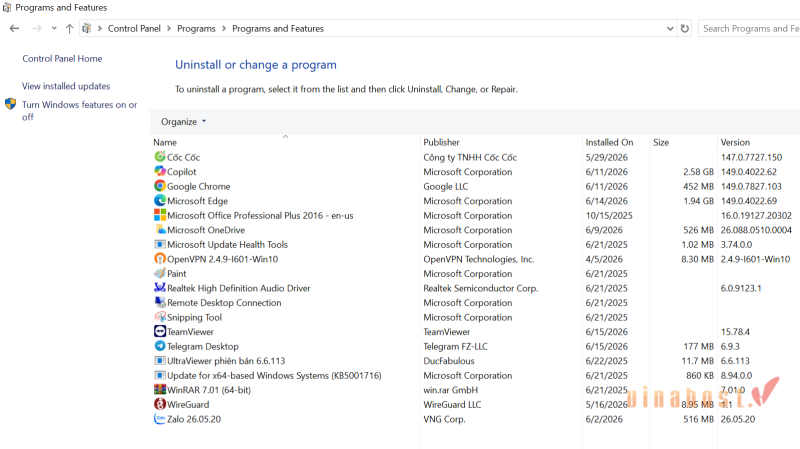Click the 10/15/2025 install date
This screenshot has width=800, height=449.
click(609, 215)
